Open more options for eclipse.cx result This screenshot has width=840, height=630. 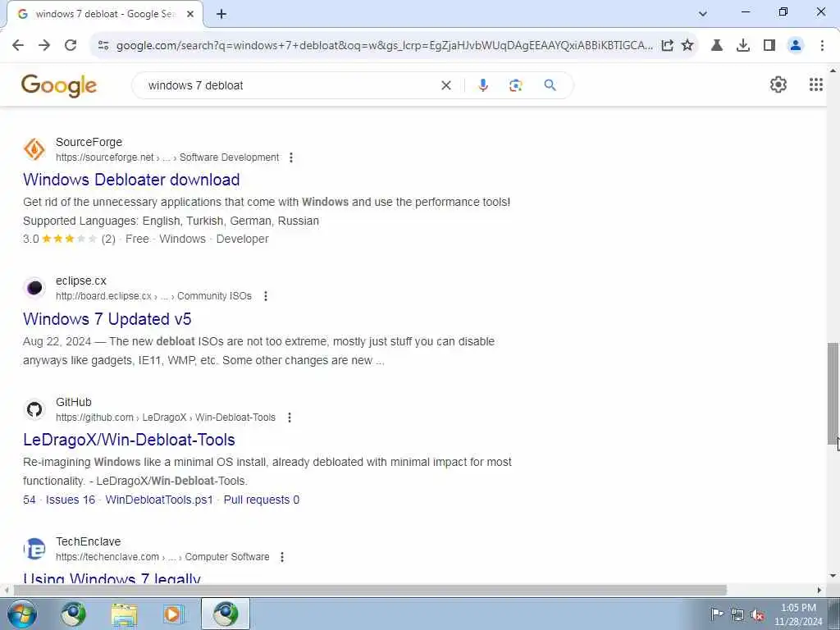pos(266,296)
